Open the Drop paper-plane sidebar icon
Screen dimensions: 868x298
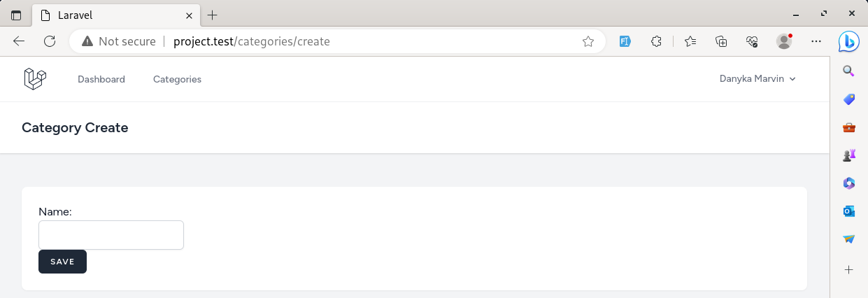(848, 239)
